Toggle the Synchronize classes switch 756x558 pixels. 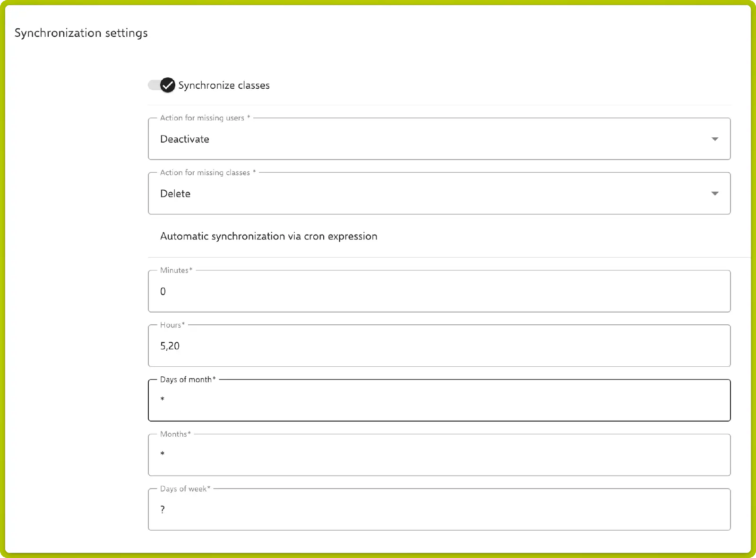pos(162,85)
